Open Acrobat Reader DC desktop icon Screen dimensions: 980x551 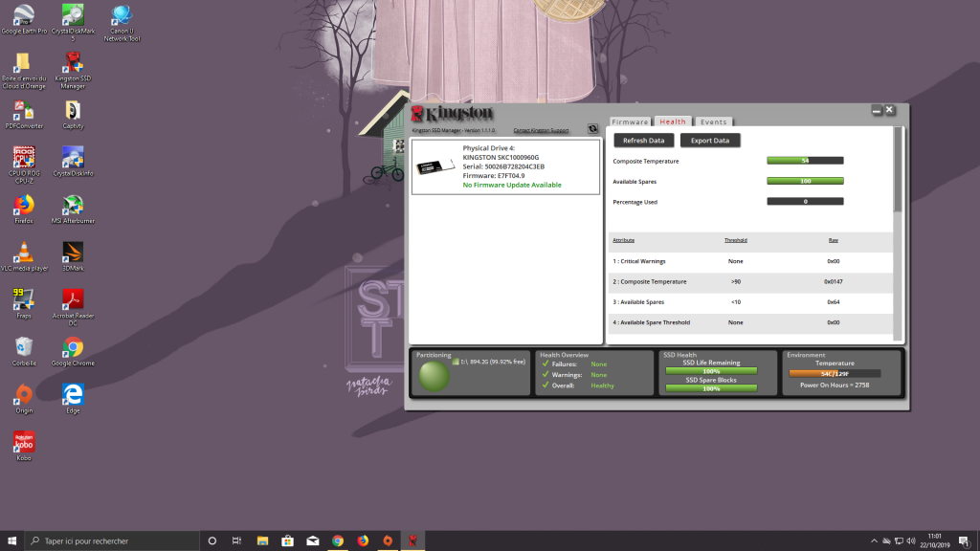coord(73,307)
